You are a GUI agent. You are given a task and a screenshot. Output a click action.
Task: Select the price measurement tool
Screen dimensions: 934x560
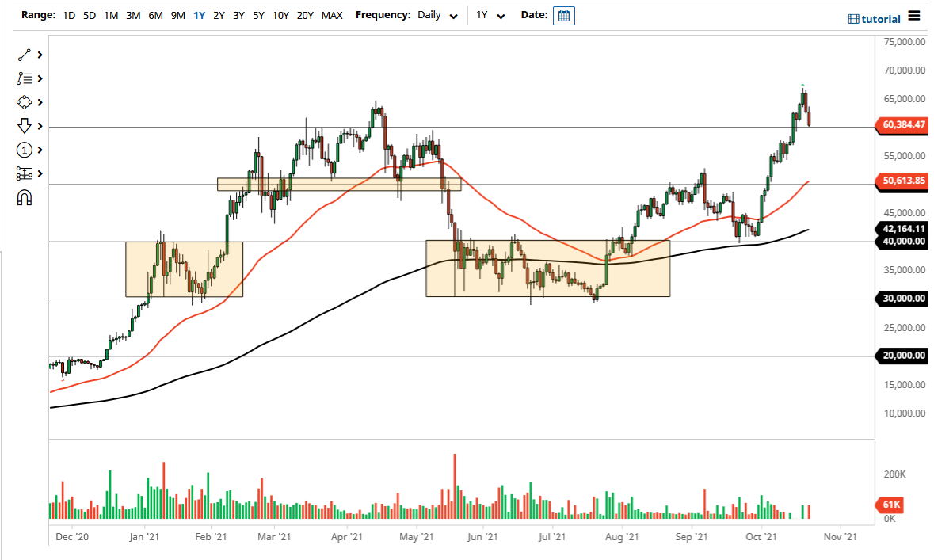pyautogui.click(x=24, y=173)
